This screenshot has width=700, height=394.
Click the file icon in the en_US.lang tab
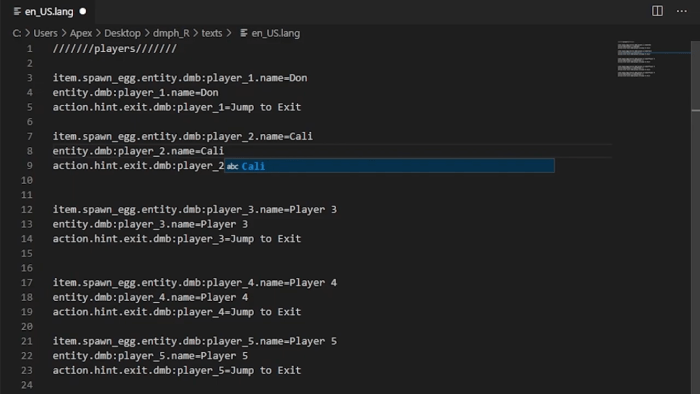pyautogui.click(x=17, y=12)
